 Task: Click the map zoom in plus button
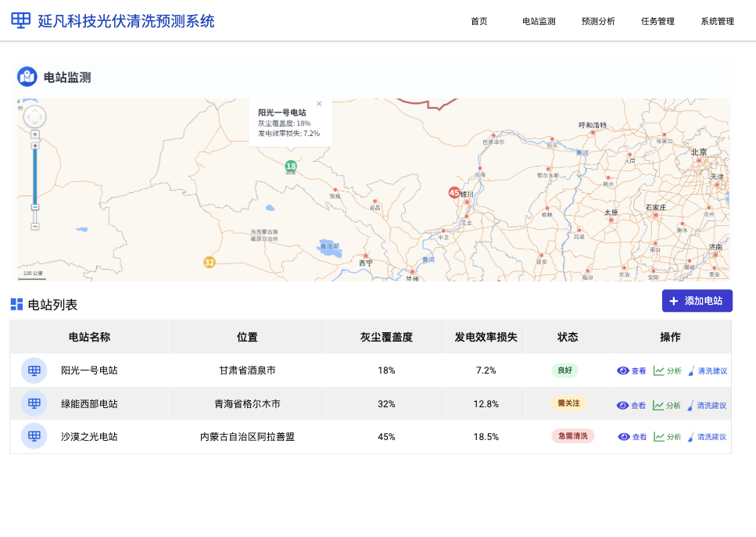coord(35,145)
